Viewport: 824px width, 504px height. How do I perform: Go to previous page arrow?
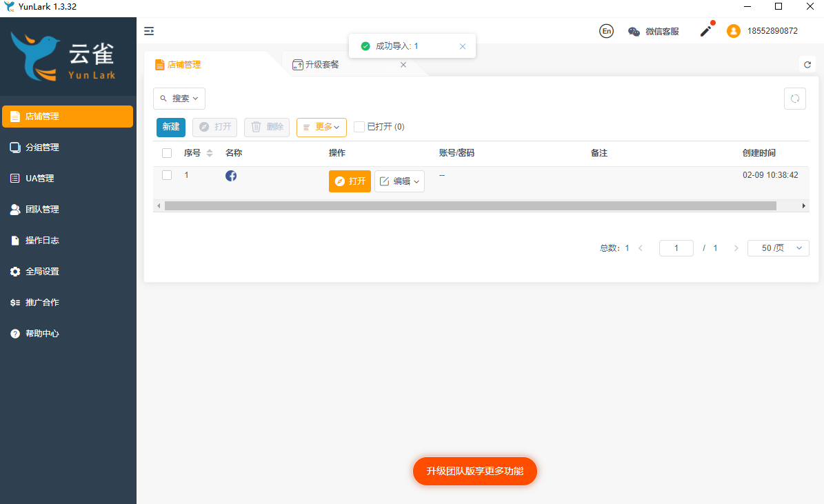[x=641, y=248]
